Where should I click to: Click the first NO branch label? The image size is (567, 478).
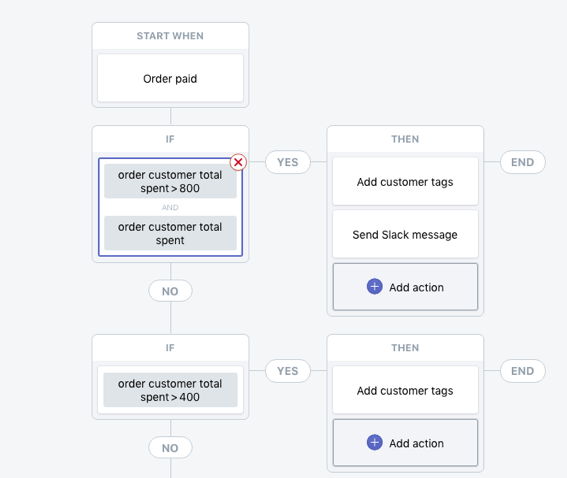pyautogui.click(x=170, y=291)
